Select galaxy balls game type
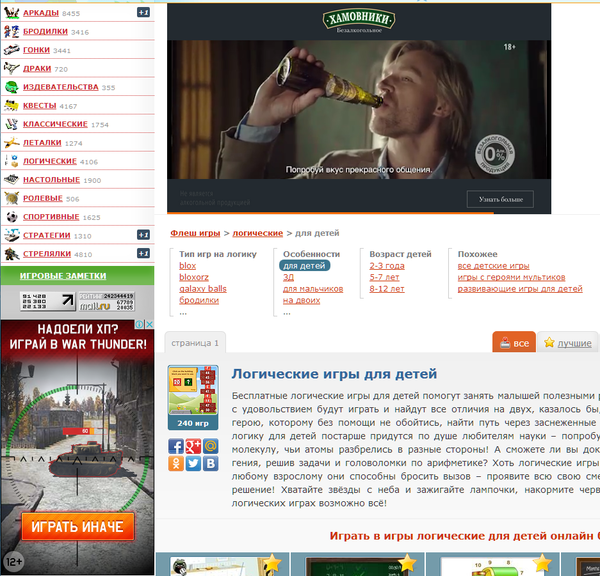The height and width of the screenshot is (576, 600). (203, 289)
